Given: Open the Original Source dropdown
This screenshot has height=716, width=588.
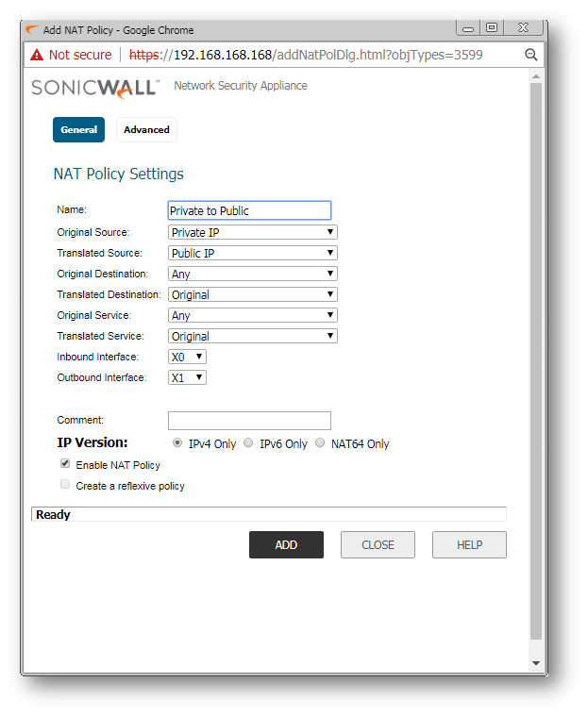Looking at the screenshot, I should pyautogui.click(x=252, y=232).
